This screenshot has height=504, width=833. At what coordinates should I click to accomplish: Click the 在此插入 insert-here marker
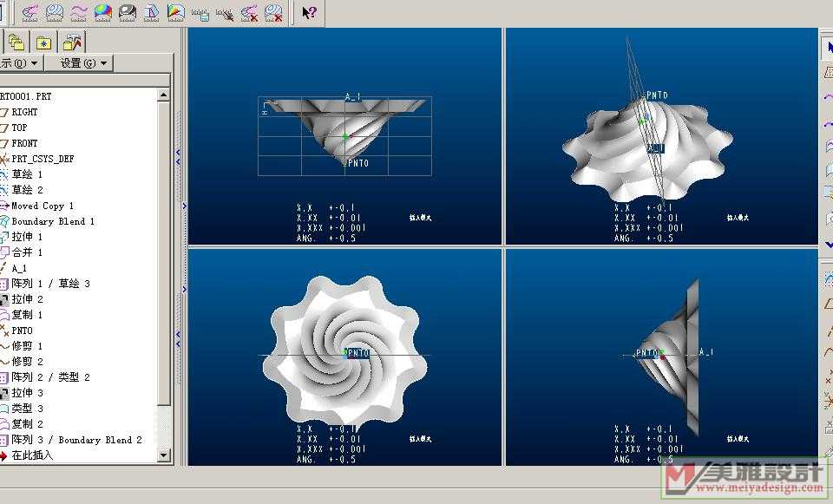31,455
